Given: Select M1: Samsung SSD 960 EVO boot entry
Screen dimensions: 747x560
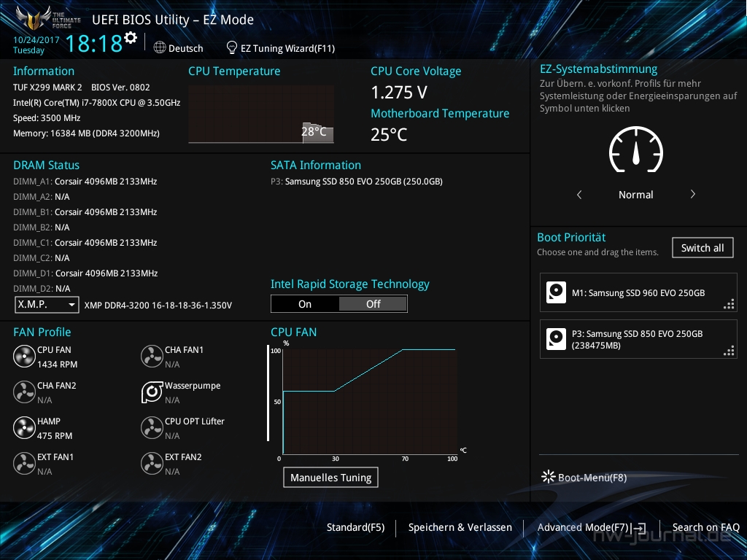Looking at the screenshot, I should (638, 292).
